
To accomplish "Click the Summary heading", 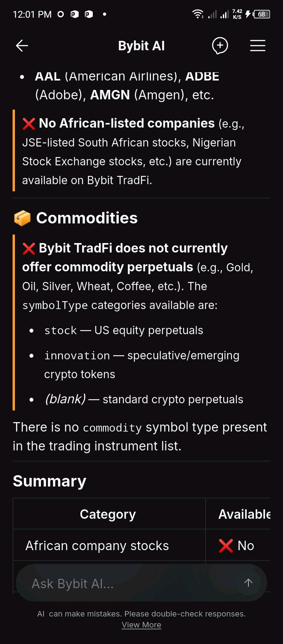I will (x=50, y=481).
